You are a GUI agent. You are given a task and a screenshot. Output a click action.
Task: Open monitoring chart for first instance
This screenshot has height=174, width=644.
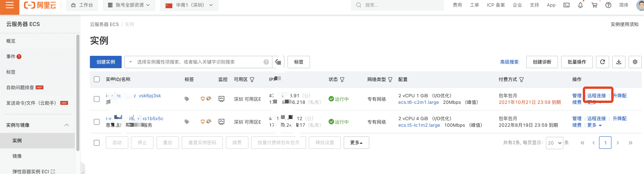221,99
